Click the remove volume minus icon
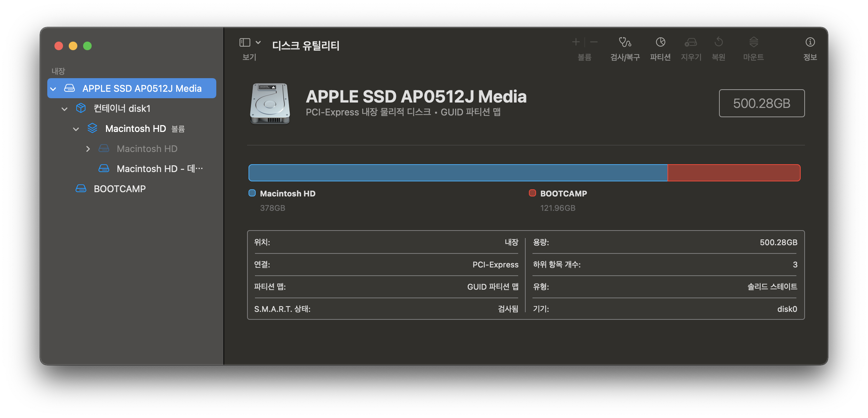The image size is (868, 418). pos(594,42)
